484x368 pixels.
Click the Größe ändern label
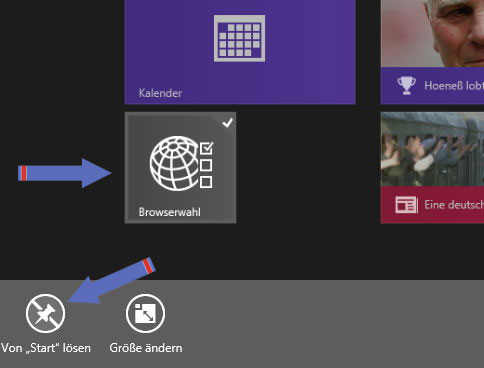(146, 348)
